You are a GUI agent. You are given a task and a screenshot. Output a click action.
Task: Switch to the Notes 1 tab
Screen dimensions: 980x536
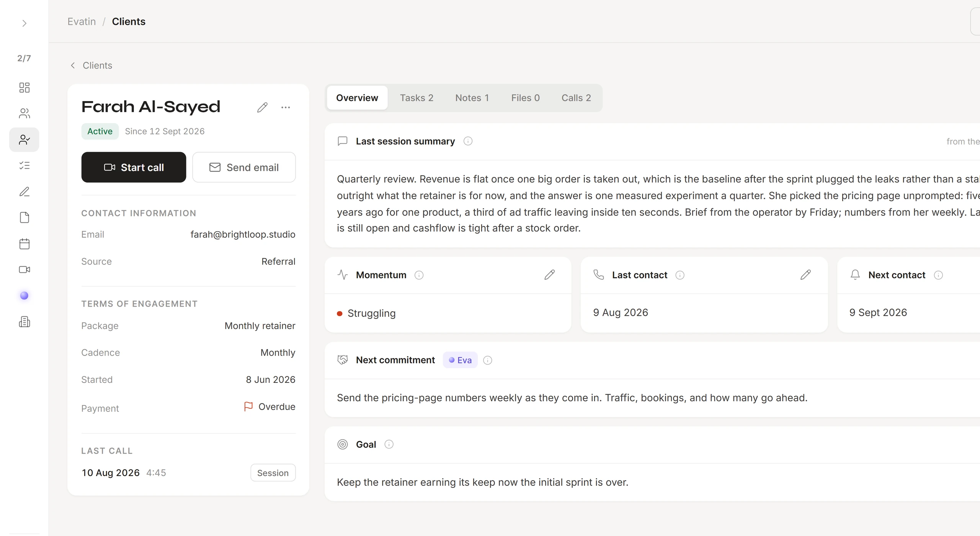pos(472,98)
